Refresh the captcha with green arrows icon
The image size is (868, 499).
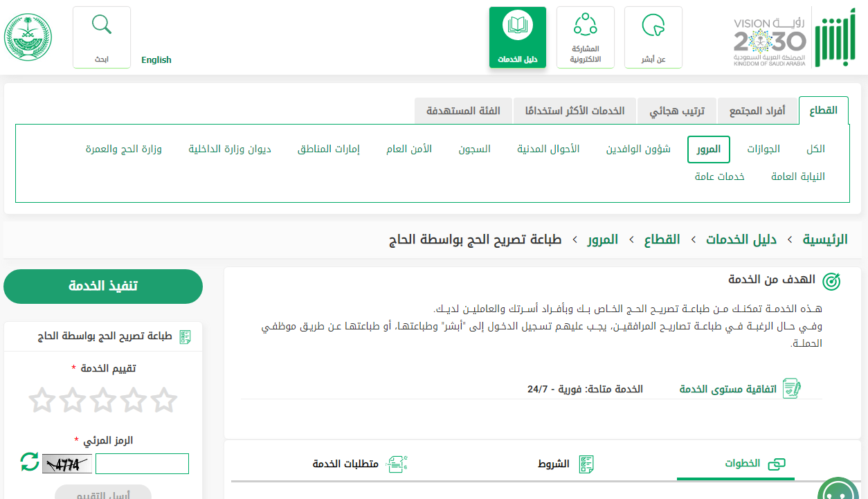coord(30,462)
